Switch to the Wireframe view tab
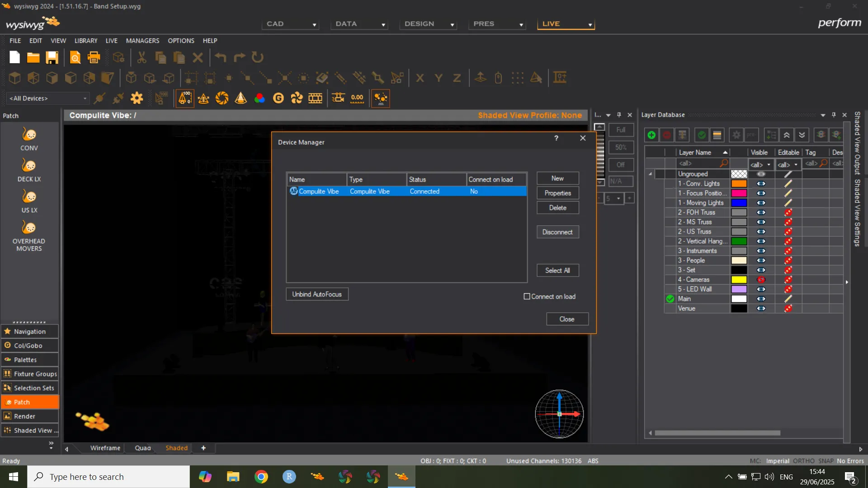The height and width of the screenshot is (488, 868). [x=105, y=448]
